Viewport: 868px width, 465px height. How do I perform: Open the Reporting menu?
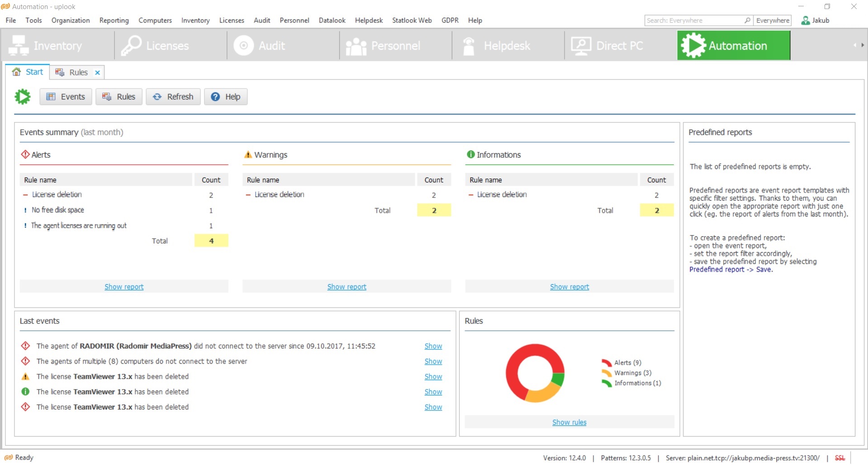(114, 20)
